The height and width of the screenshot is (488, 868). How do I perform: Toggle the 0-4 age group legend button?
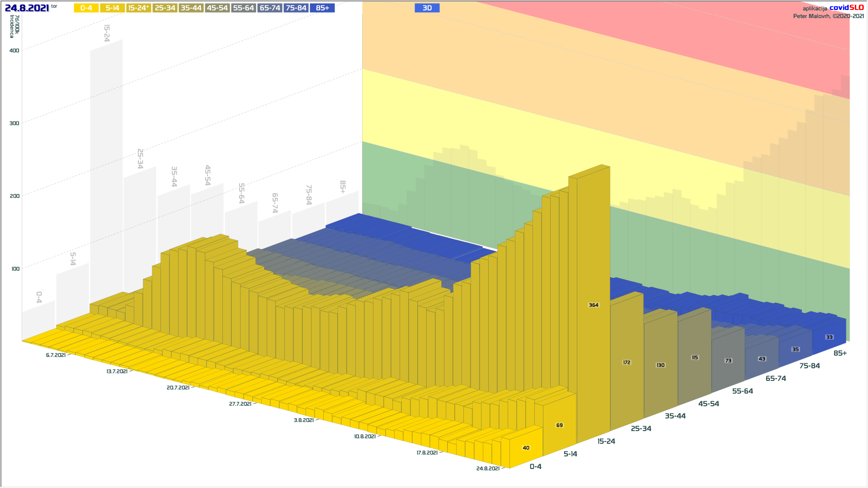[x=86, y=8]
